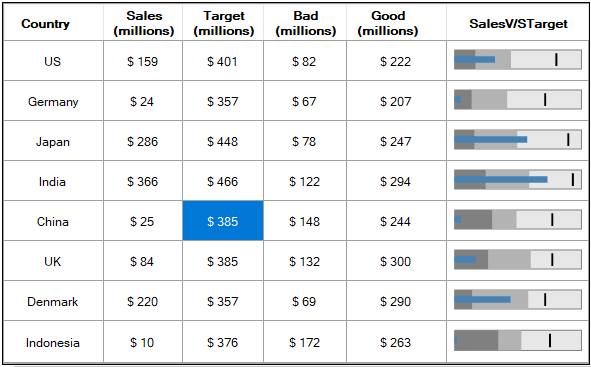591x367 pixels.
Task: Click the Denmark sales value $220
Action: point(143,301)
